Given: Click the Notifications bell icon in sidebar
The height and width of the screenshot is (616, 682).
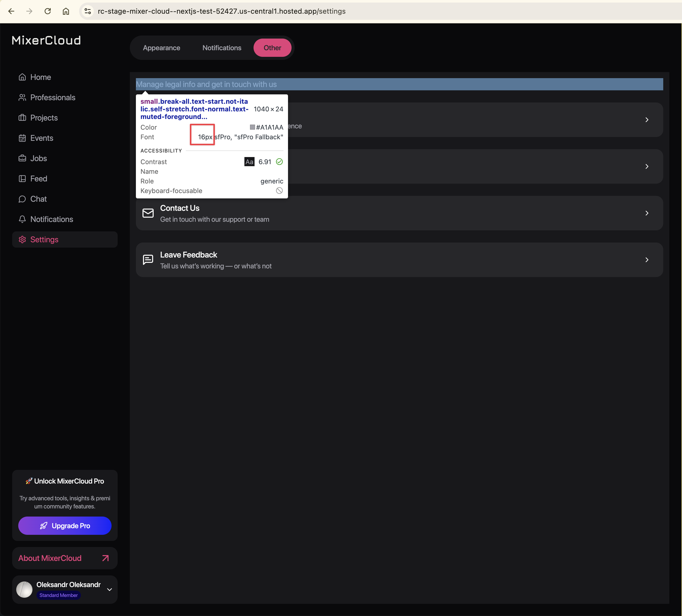Looking at the screenshot, I should tap(22, 219).
